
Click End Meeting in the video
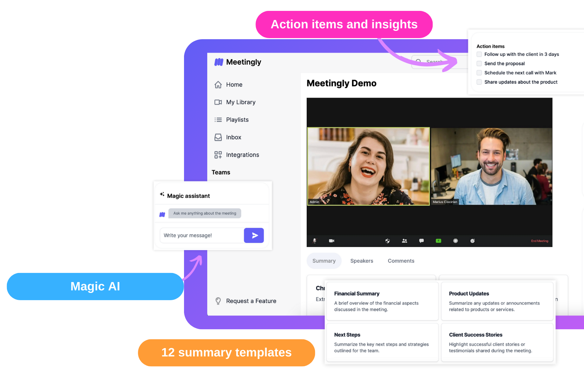pyautogui.click(x=540, y=241)
